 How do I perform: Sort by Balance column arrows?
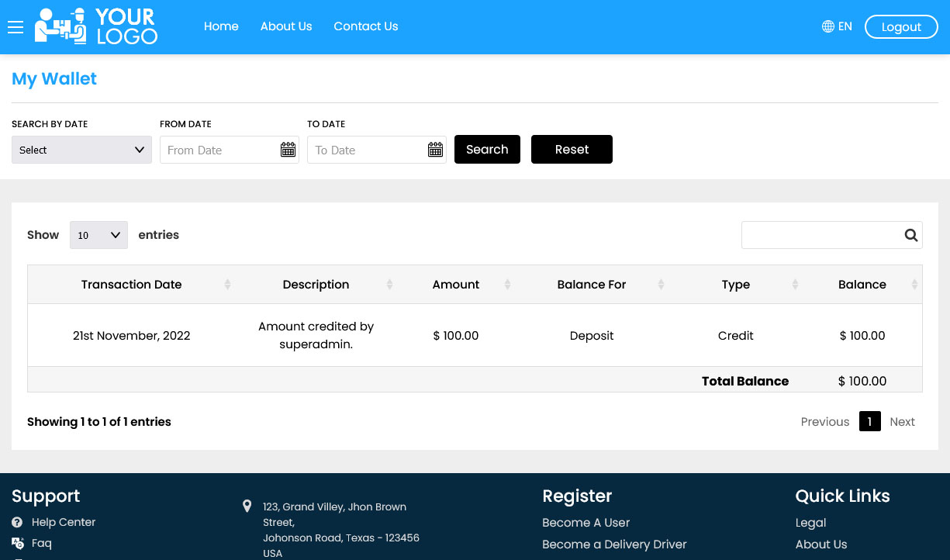(x=915, y=285)
